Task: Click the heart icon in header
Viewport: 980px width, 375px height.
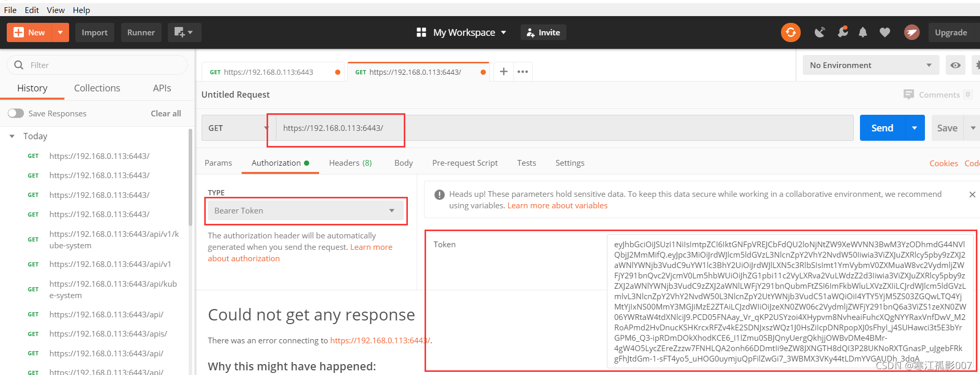Action: (885, 32)
